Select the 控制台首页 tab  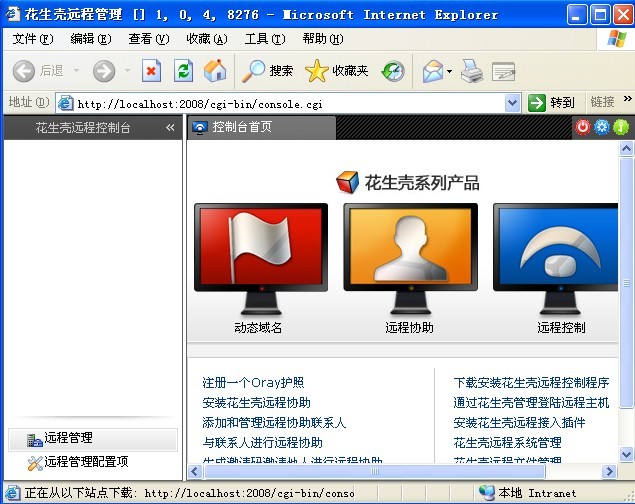pos(262,128)
